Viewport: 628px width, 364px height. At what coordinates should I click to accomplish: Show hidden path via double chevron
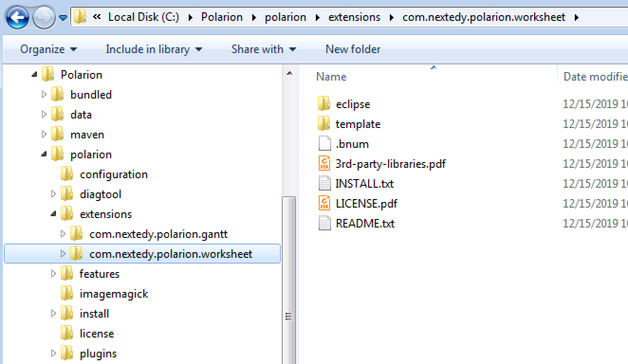click(97, 17)
